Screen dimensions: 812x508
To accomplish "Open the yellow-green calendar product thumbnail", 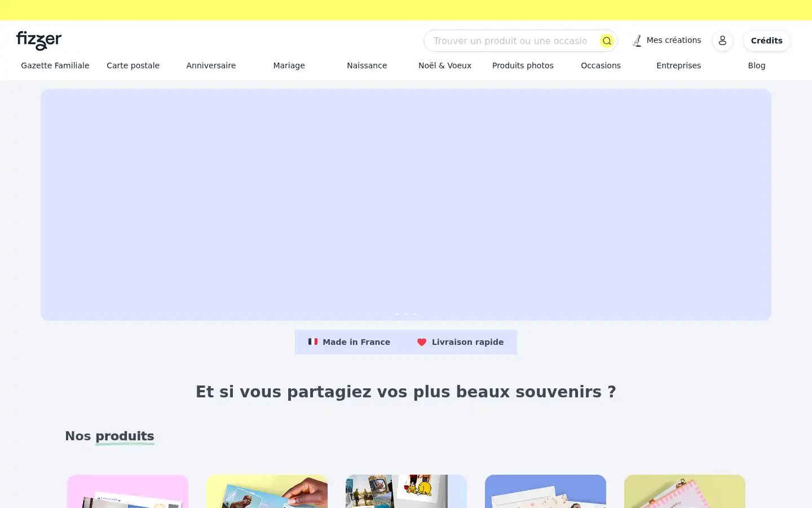I will pyautogui.click(x=685, y=492).
